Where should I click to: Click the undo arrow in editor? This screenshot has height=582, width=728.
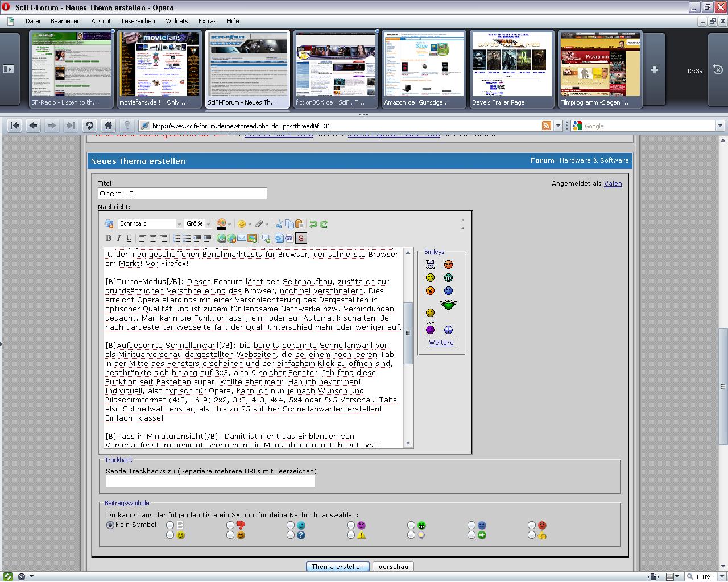click(313, 224)
